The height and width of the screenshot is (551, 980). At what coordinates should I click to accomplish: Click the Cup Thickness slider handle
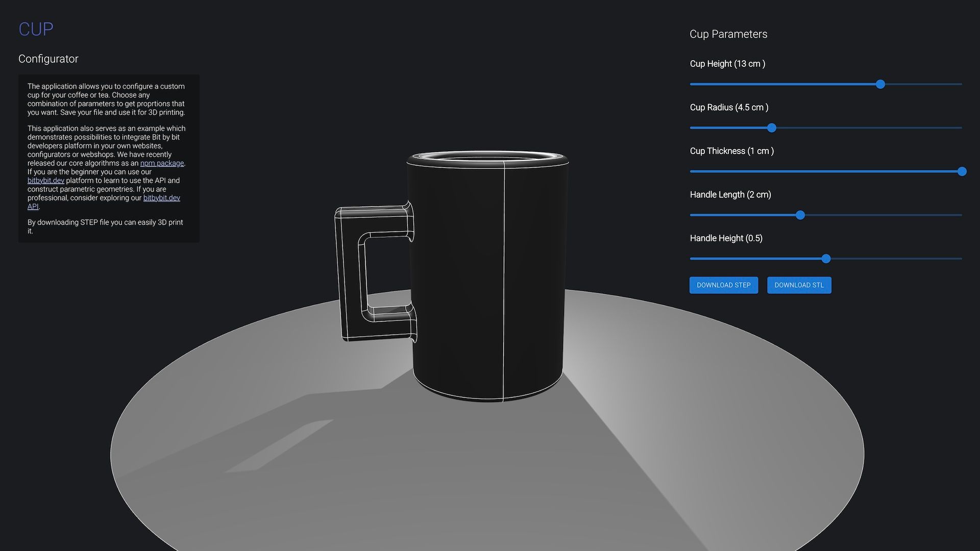(962, 171)
